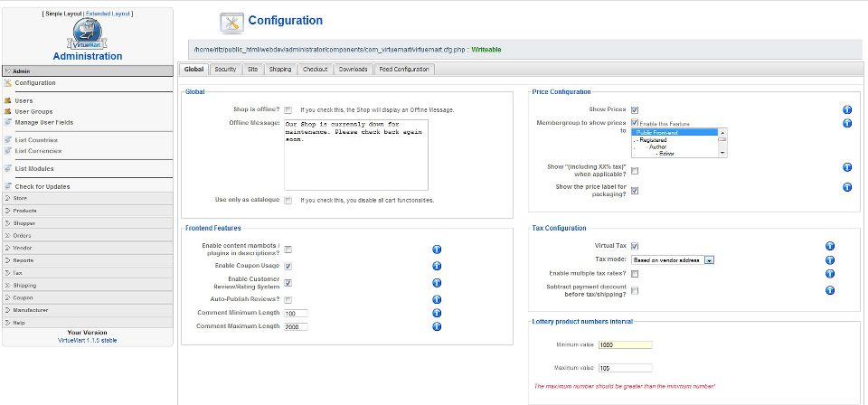868x405 pixels.
Task: Click info icon for Enable Coupon Usage
Action: 437,266
